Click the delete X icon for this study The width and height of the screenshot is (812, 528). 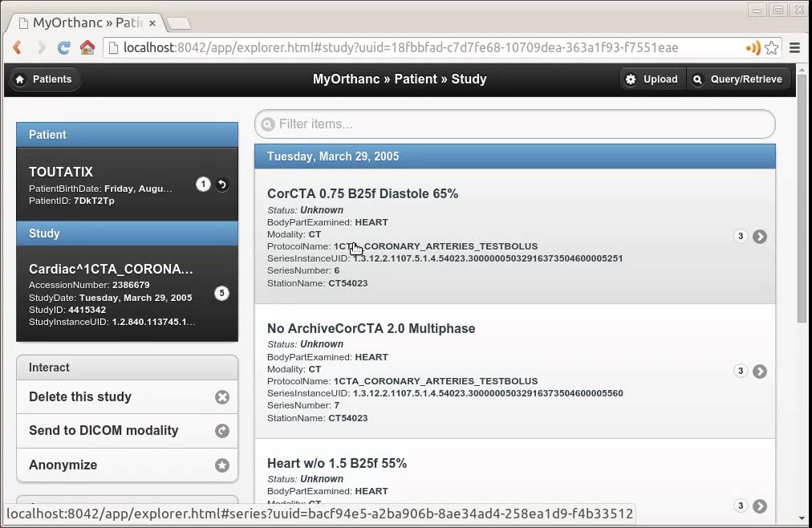(222, 397)
